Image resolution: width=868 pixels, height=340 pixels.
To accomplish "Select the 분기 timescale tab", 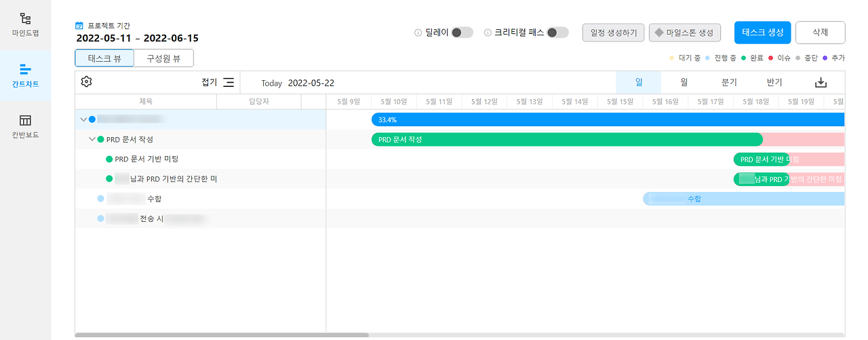I will (x=730, y=82).
